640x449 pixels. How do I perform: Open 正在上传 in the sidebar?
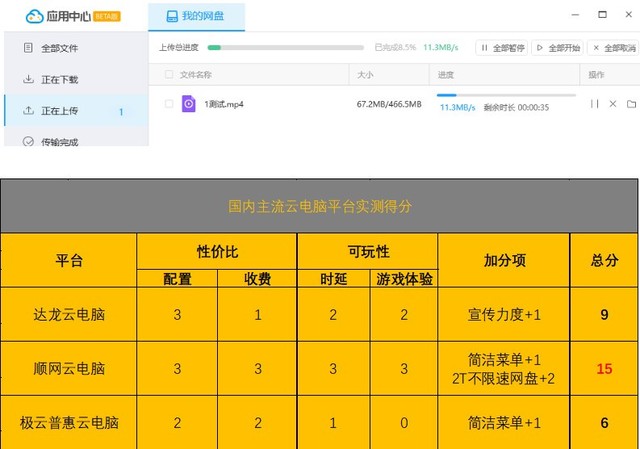click(x=76, y=111)
